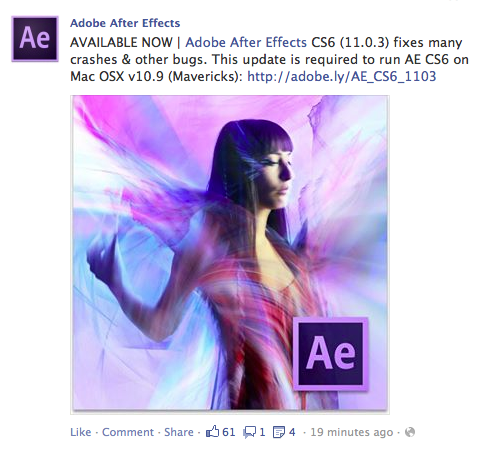
Task: Open the adobe.ly/AE_CS6_1103 link
Action: [x=342, y=76]
